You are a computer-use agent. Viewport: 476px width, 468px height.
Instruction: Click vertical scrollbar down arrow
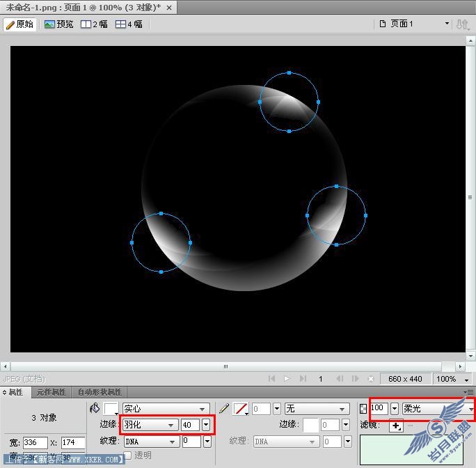pyautogui.click(x=470, y=356)
